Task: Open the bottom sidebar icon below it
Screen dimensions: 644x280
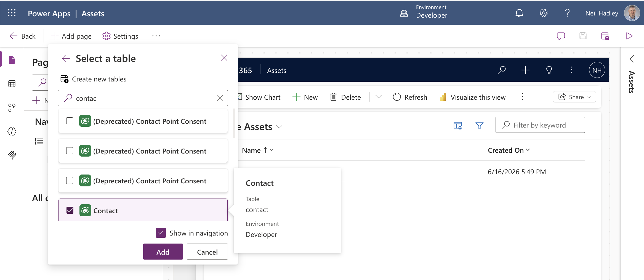Action: pyautogui.click(x=12, y=155)
